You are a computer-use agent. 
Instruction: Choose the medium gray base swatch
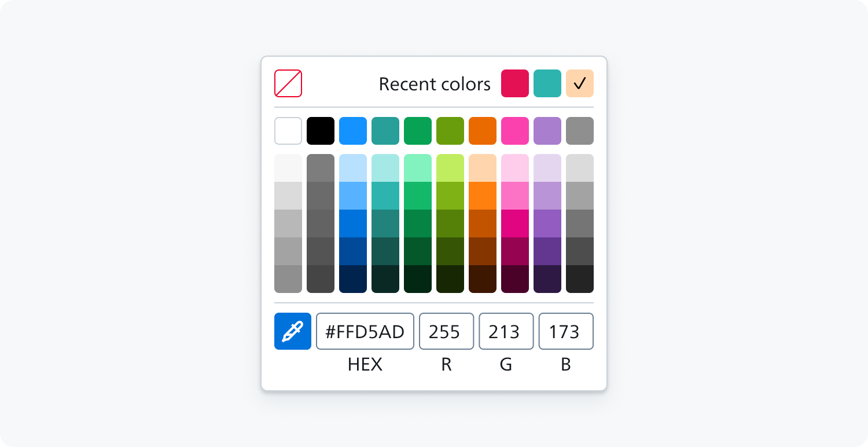(x=580, y=131)
